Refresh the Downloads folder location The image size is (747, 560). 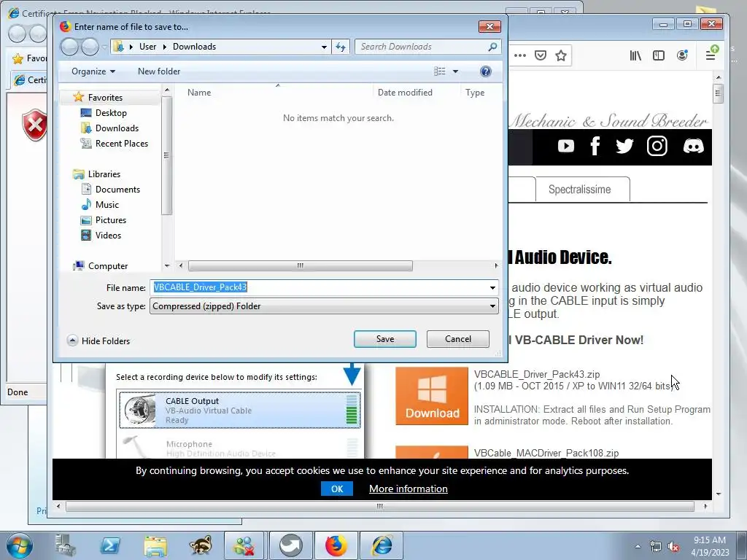point(341,47)
